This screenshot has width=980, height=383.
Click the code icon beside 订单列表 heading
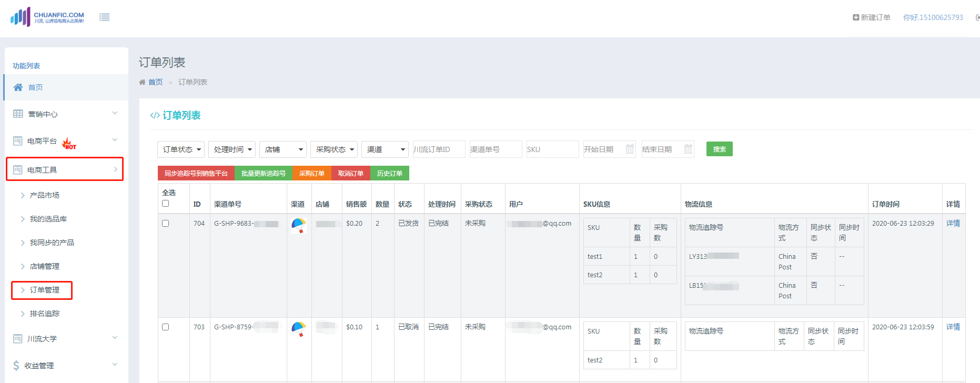(x=155, y=115)
